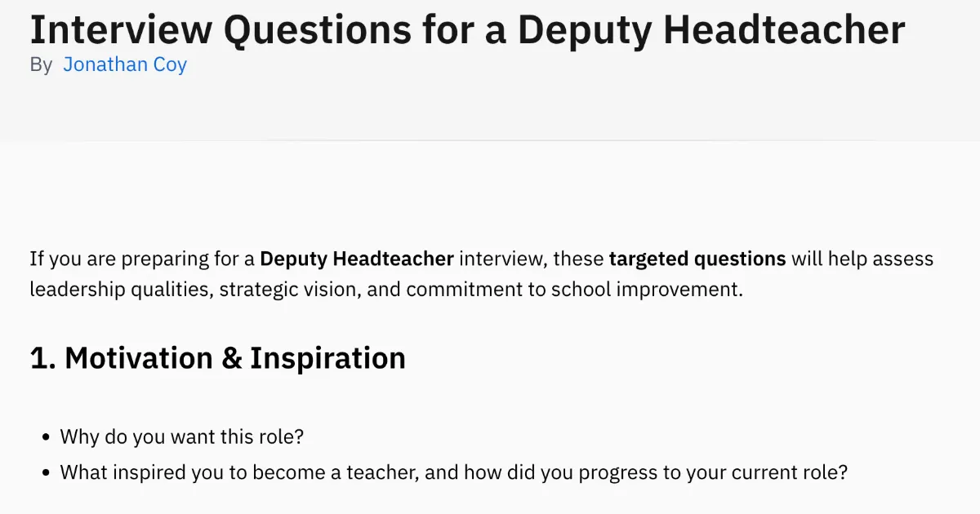Click the "By" label before author name

41,64
